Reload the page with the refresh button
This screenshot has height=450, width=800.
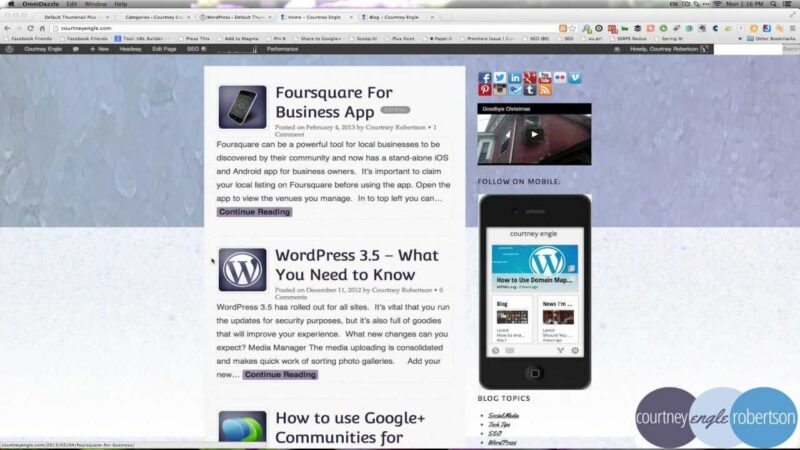[30, 28]
